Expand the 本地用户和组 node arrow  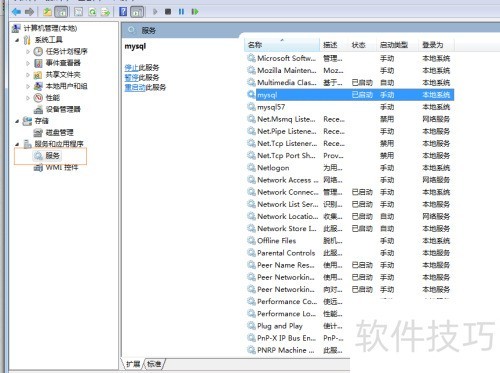coord(28,86)
